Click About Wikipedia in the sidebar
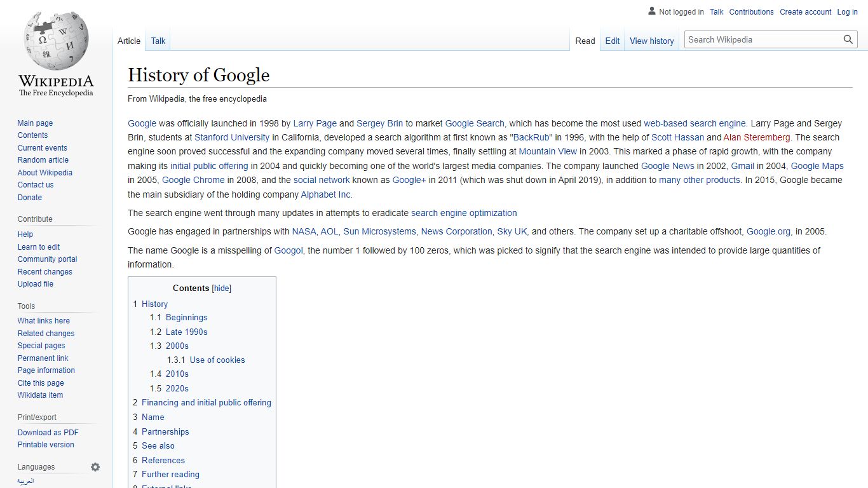Screen dimensions: 868x488 point(45,173)
